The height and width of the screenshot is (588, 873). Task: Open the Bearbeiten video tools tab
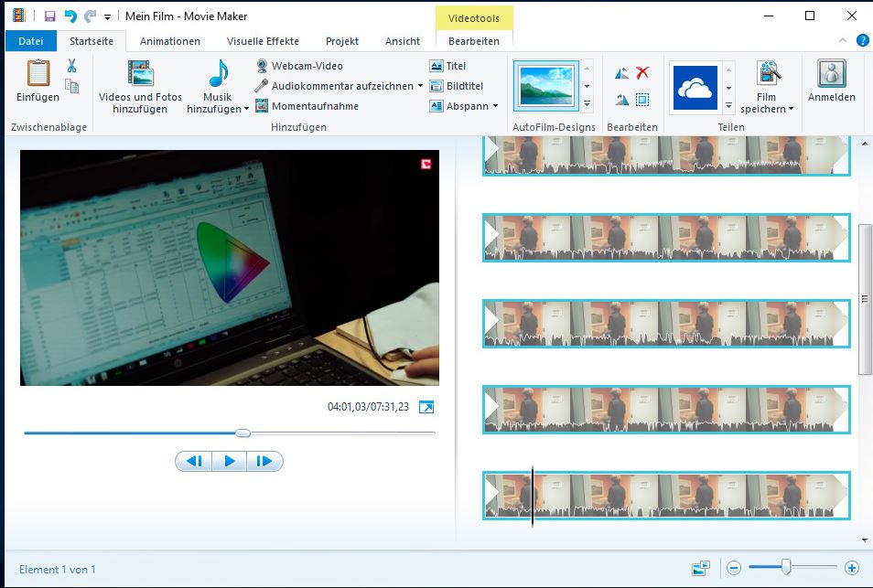click(x=474, y=40)
